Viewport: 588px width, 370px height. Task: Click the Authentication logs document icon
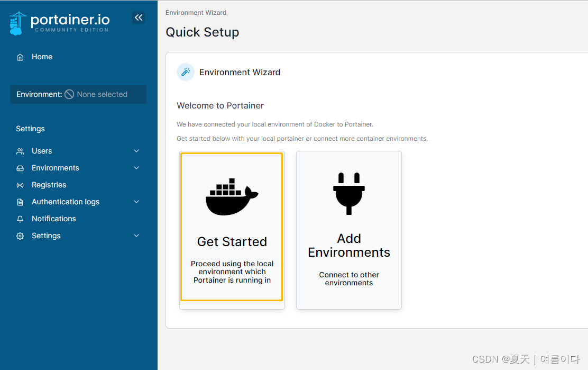(20, 202)
